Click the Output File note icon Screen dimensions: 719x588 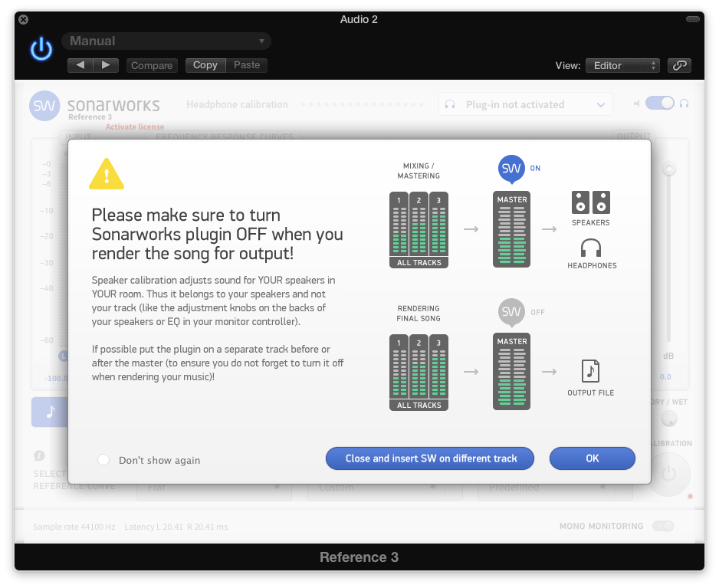590,371
